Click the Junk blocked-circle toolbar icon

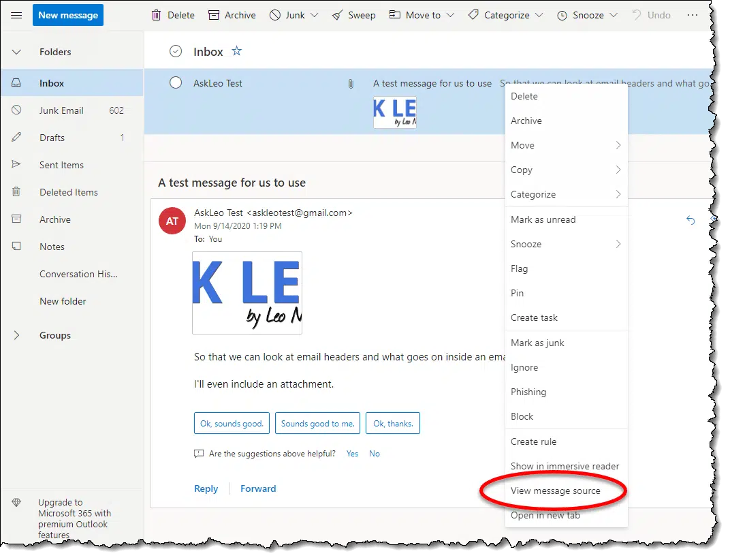[x=275, y=16]
